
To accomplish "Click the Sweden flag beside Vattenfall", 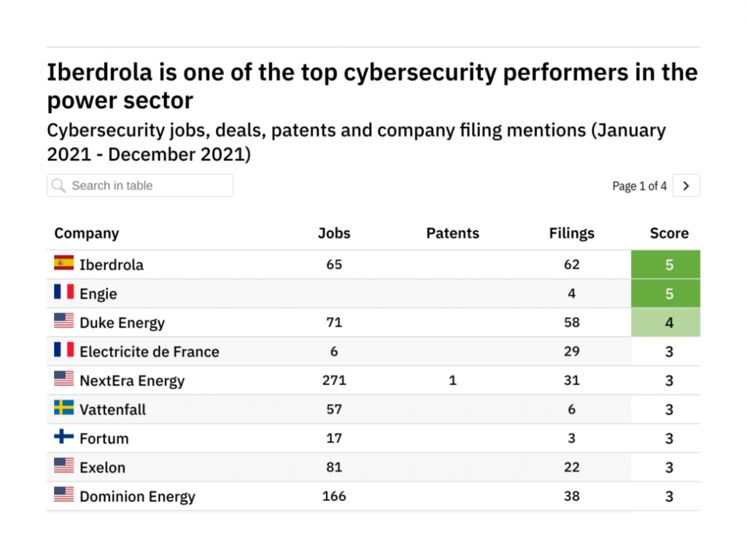I will [x=64, y=408].
